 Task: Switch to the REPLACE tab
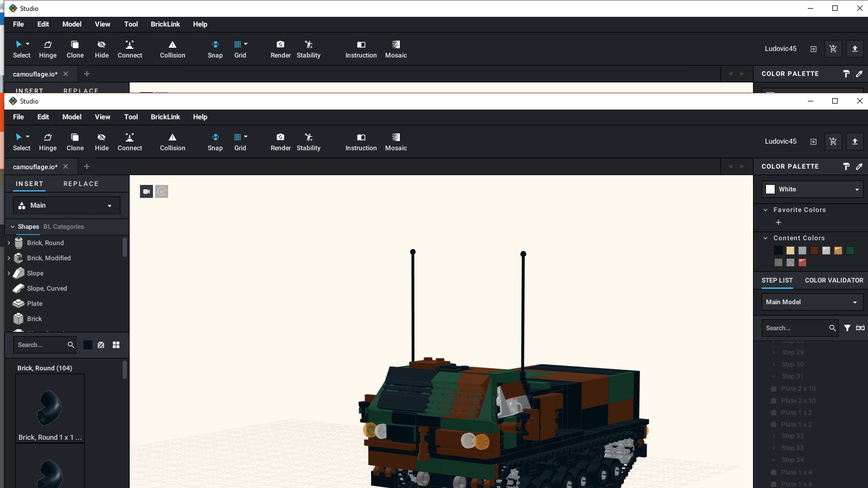(x=80, y=184)
